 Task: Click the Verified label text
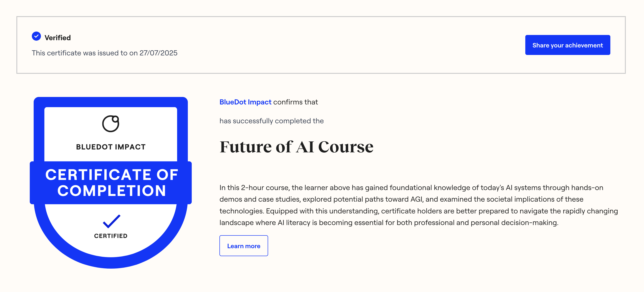58,38
